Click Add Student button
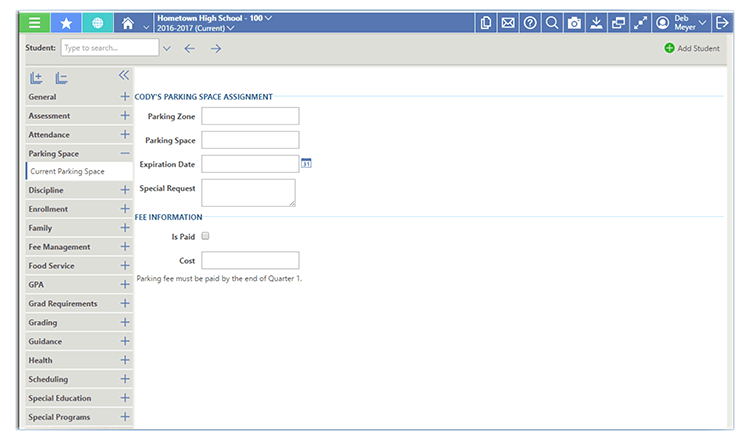Viewport: 750px width, 441px height. pyautogui.click(x=692, y=48)
